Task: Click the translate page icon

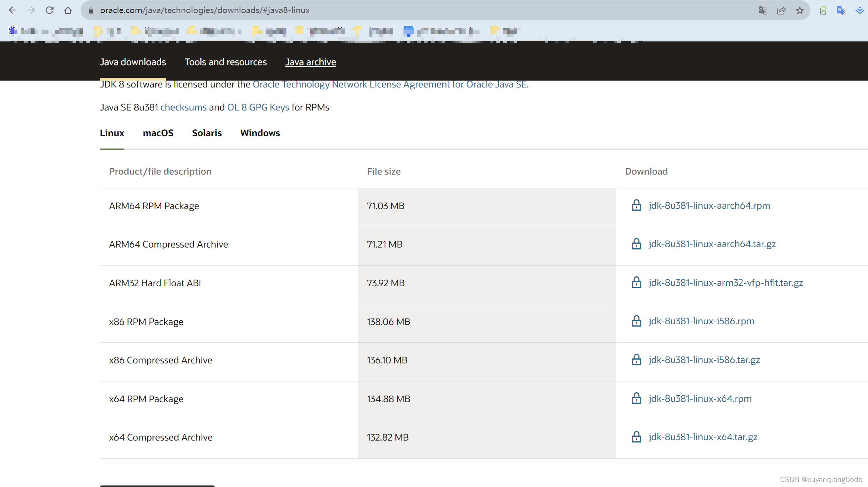Action: (763, 10)
